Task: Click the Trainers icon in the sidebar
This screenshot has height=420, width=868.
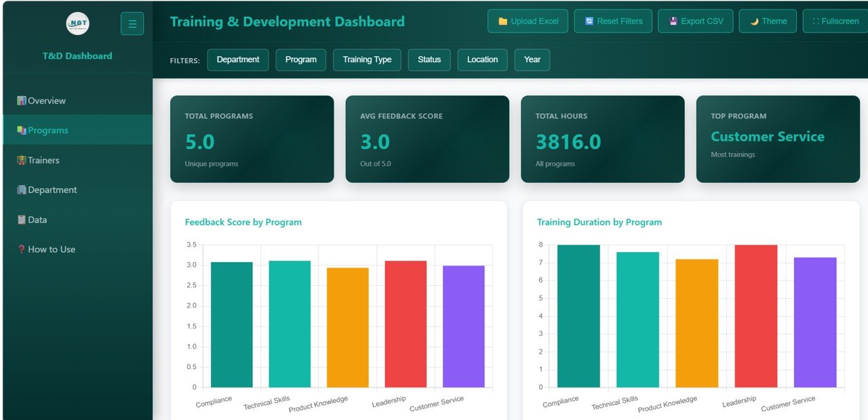Action: coord(21,160)
